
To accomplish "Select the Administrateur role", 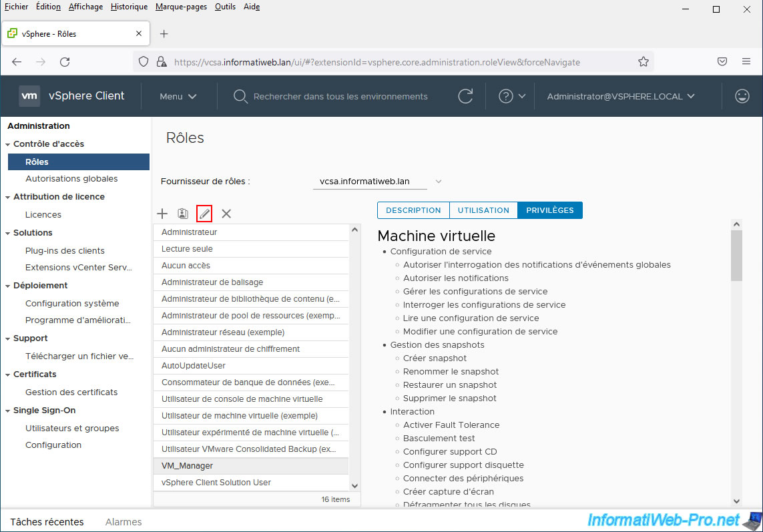I will tap(251, 232).
